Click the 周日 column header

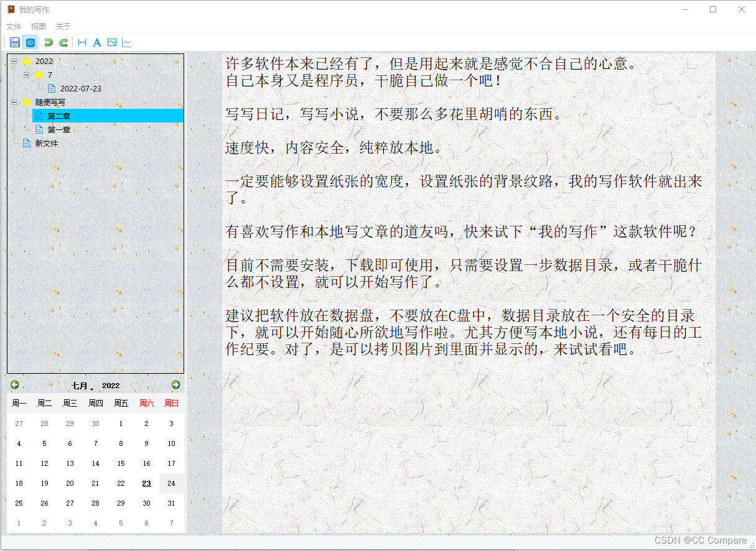[172, 404]
